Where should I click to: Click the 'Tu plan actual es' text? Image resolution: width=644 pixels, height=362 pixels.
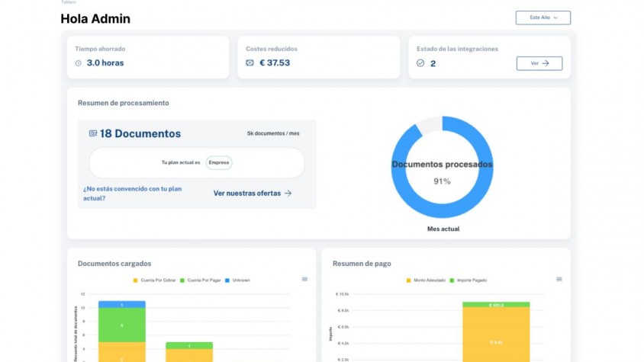point(181,162)
